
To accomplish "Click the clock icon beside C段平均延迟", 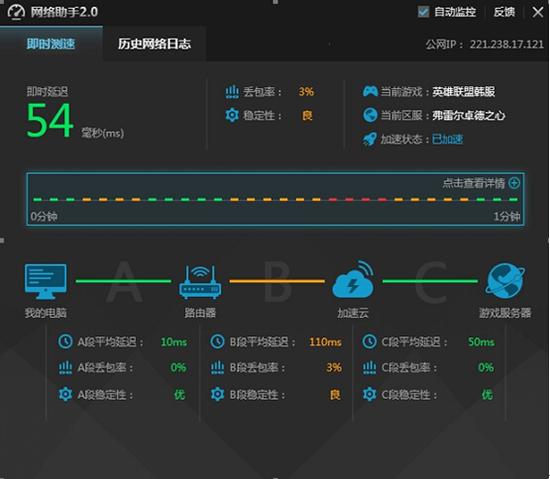I will click(x=369, y=342).
